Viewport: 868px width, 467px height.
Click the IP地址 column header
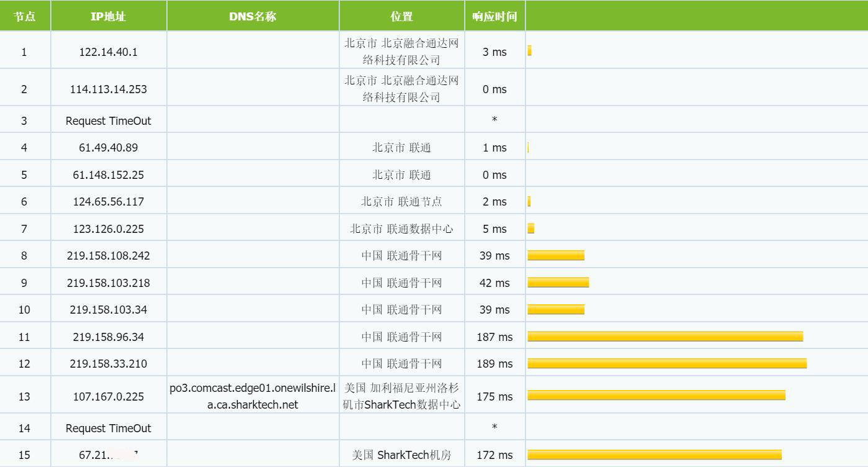pos(109,16)
